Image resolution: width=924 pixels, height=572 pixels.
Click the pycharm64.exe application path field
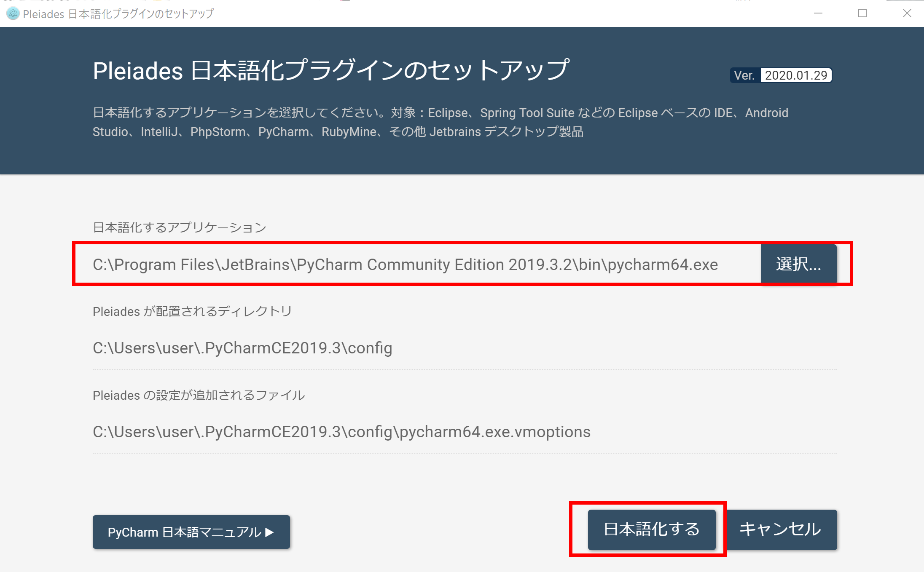[427, 265]
